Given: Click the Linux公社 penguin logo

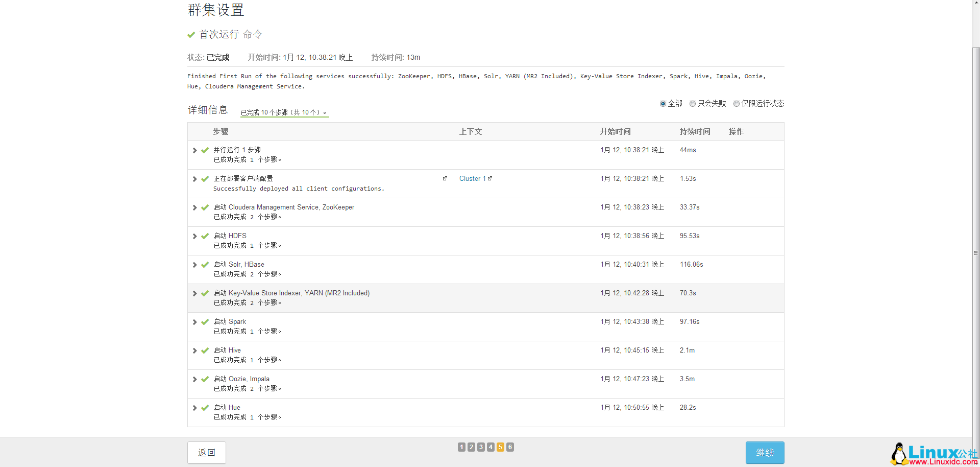Looking at the screenshot, I should click(x=899, y=454).
